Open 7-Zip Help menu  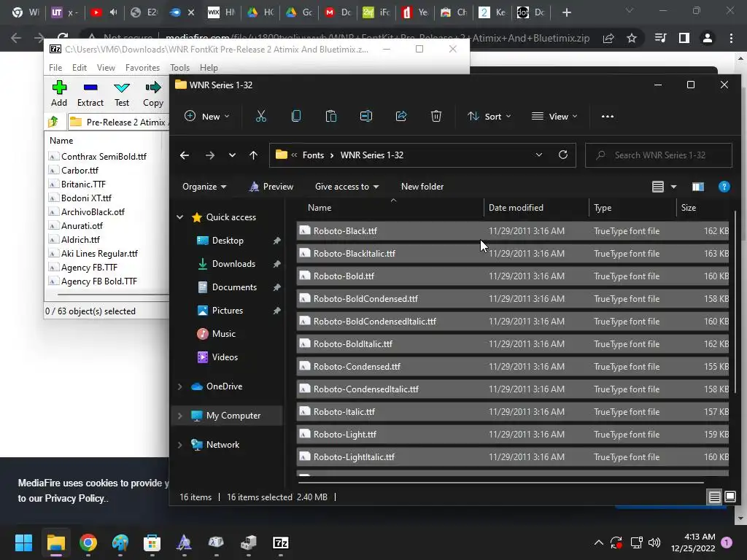[x=209, y=68]
